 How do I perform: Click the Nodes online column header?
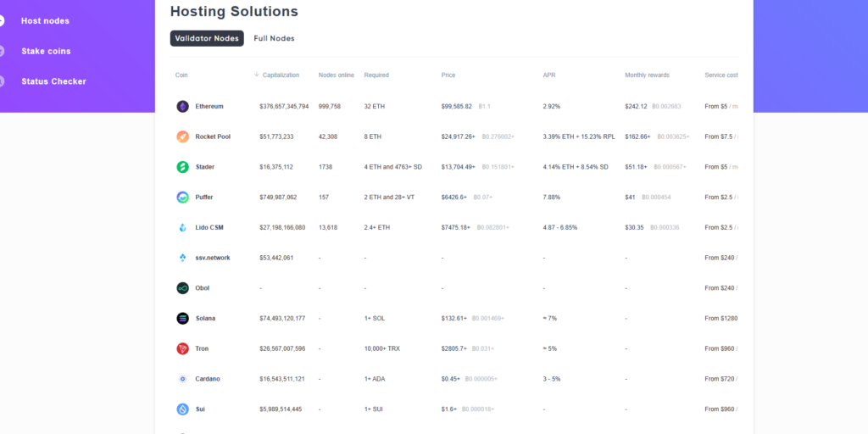[336, 75]
